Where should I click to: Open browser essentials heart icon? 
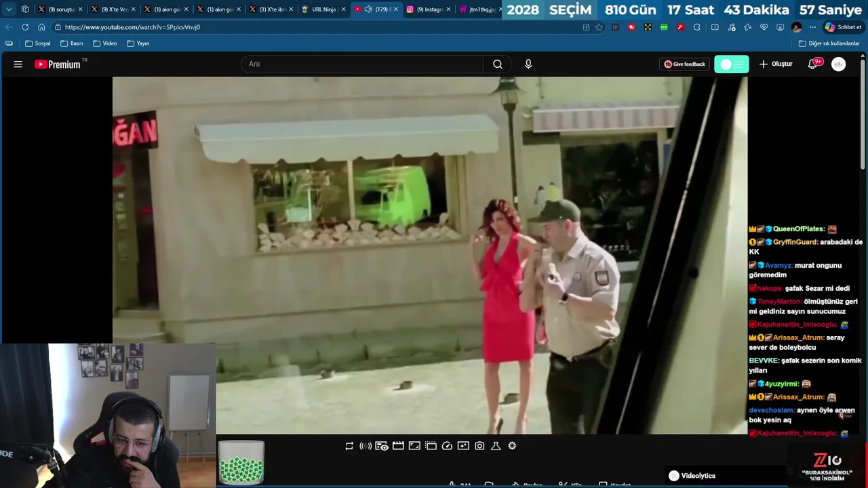764,27
